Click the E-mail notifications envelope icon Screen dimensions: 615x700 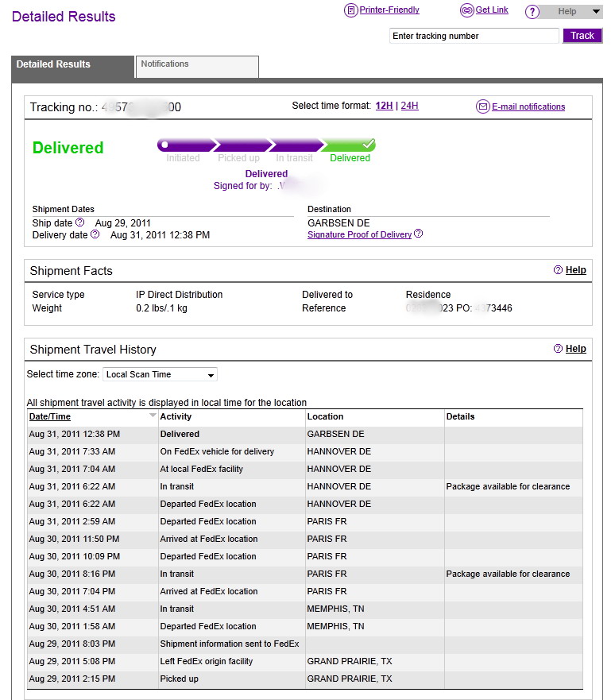[483, 106]
